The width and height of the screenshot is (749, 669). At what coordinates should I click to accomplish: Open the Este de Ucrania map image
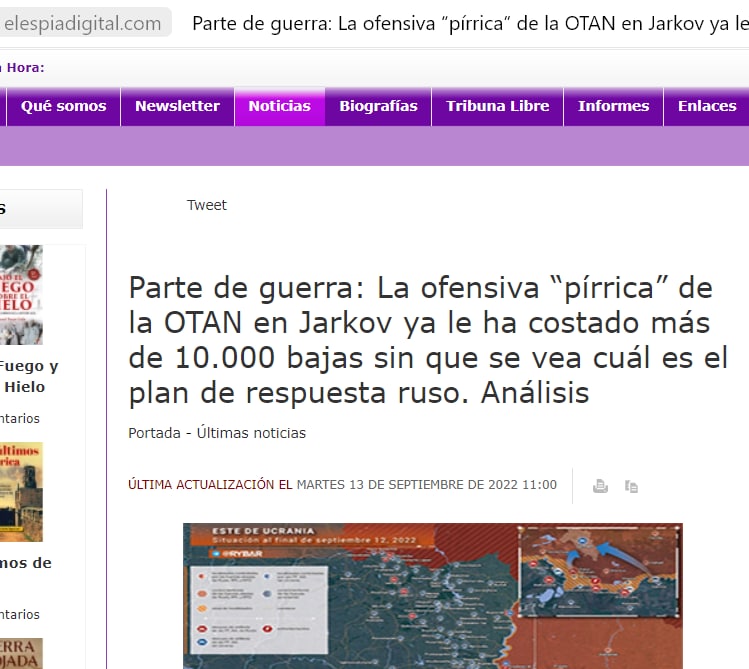pos(433,596)
